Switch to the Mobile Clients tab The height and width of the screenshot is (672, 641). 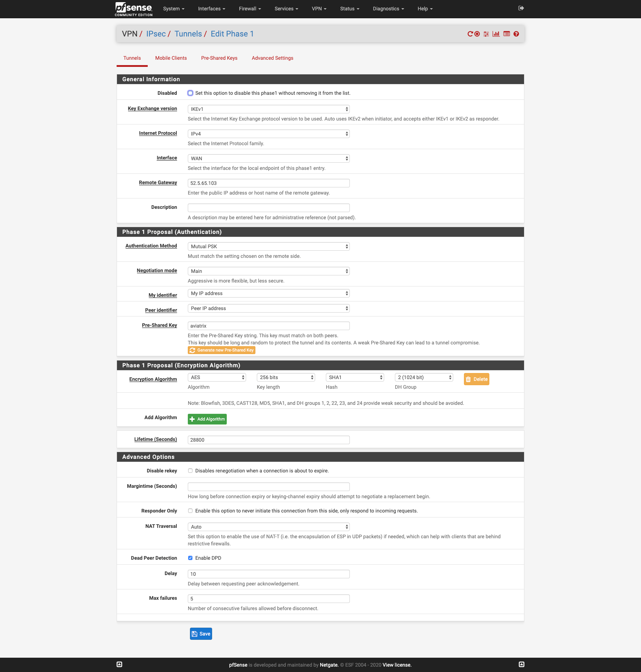point(171,58)
